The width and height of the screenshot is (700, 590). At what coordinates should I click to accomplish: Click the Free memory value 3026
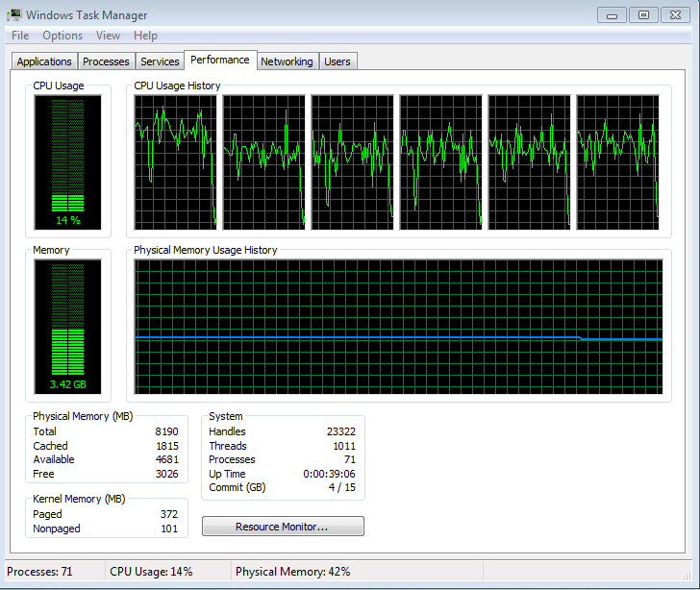tap(166, 474)
